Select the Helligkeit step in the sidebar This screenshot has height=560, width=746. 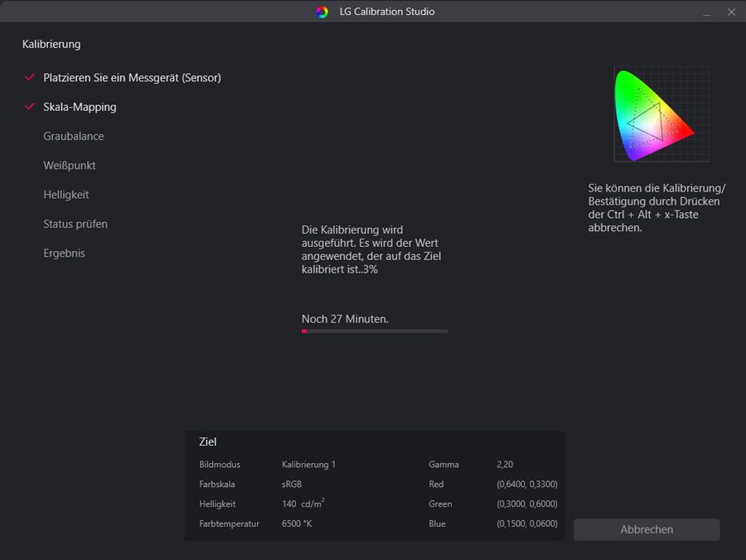[66, 195]
